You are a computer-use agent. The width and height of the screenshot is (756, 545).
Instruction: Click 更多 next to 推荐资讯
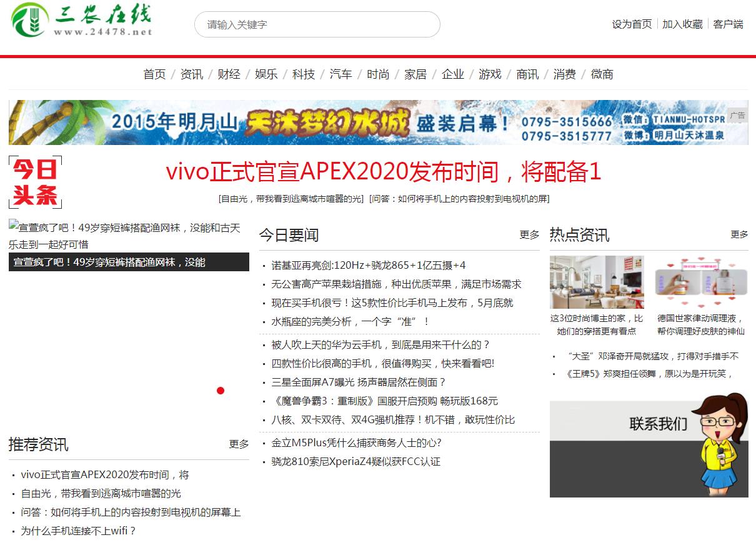pos(239,444)
